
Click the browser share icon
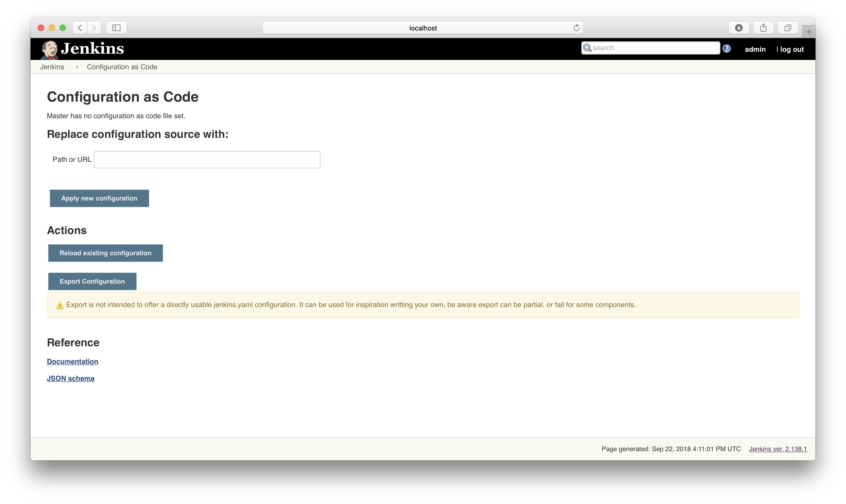pos(763,28)
